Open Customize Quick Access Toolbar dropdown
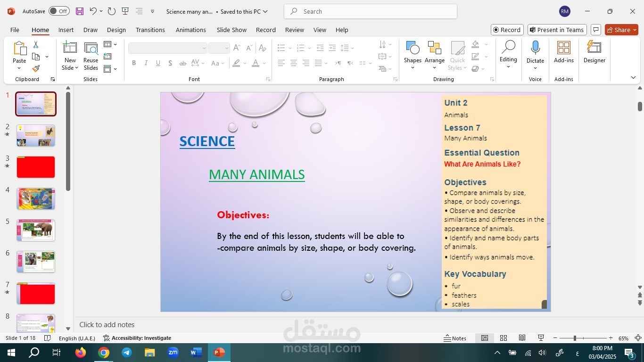 152,11
